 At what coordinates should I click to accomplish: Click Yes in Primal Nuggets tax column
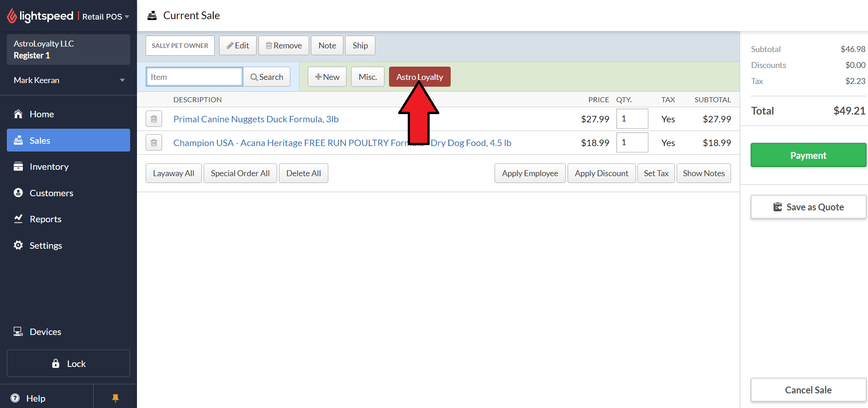pos(668,119)
